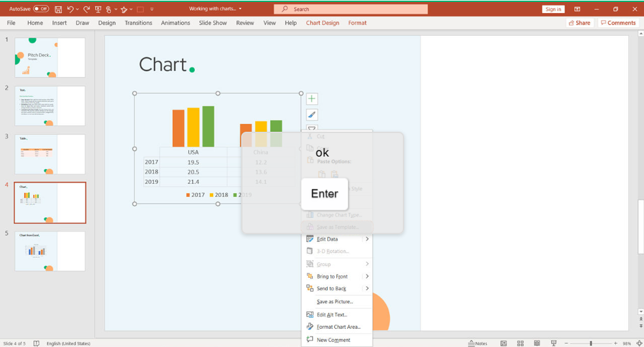This screenshot has width=644, height=347.
Task: Click the search magnifier icon
Action: [285, 9]
